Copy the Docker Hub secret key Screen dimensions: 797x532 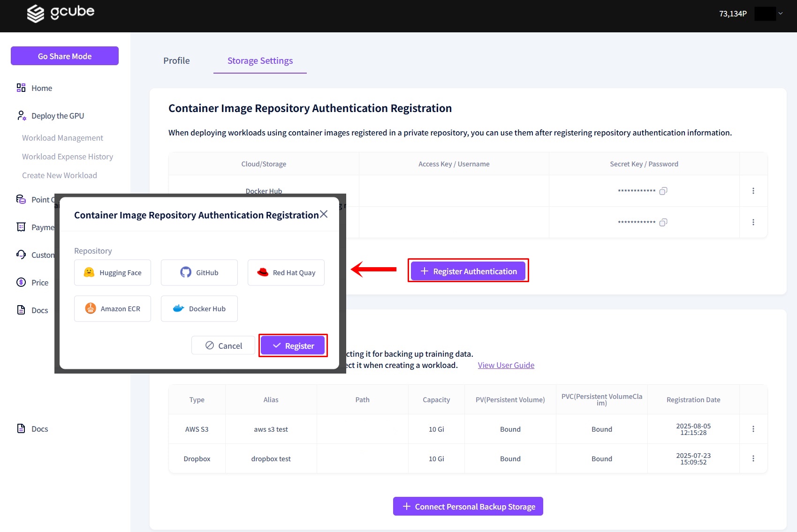[x=663, y=191]
